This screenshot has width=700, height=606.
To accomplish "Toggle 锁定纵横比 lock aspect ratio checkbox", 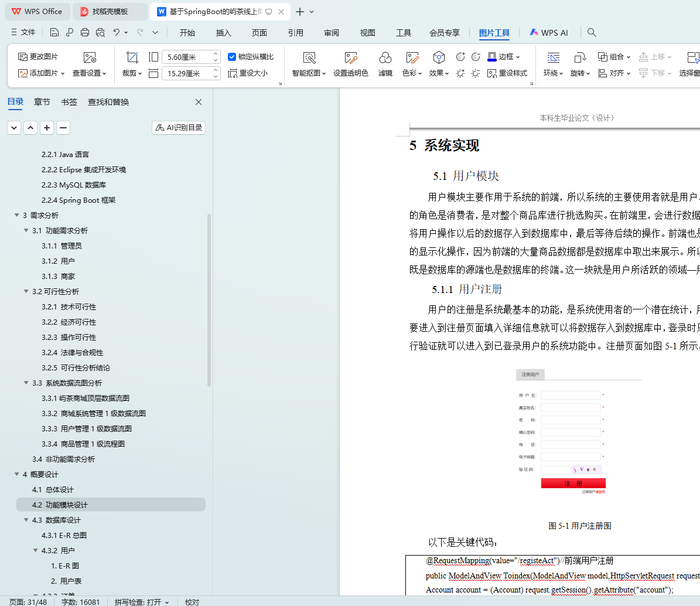I will [232, 57].
